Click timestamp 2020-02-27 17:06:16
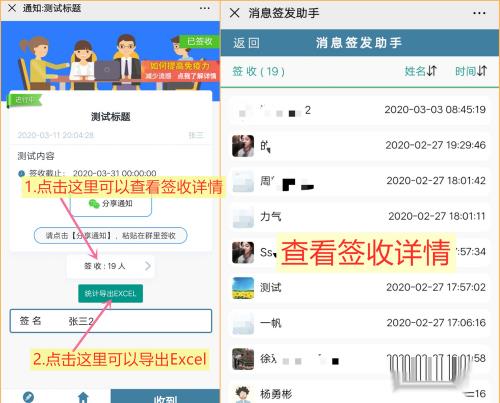Image resolution: width=500 pixels, height=403 pixels. (436, 323)
